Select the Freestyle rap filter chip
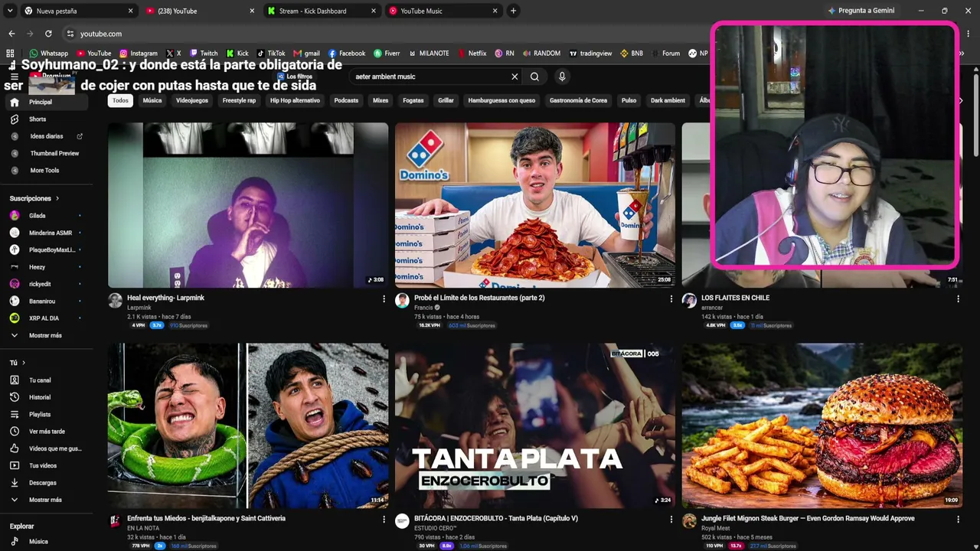Image resolution: width=980 pixels, height=551 pixels. pos(240,100)
